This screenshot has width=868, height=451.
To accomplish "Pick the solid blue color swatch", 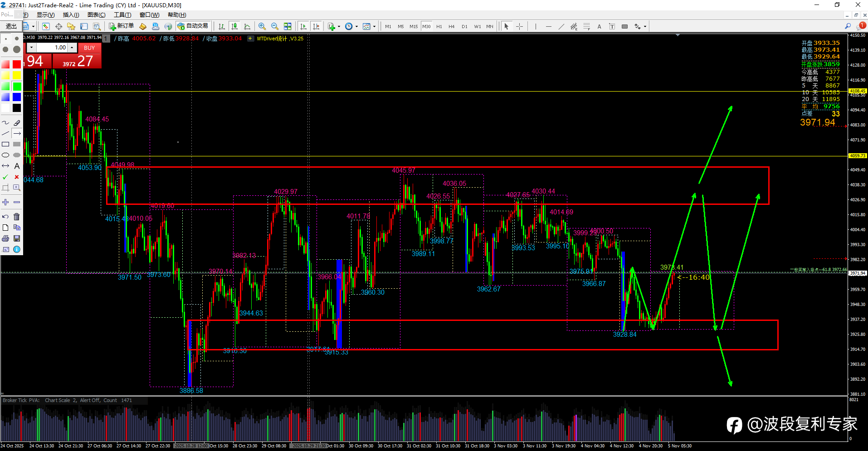I will 17,97.
